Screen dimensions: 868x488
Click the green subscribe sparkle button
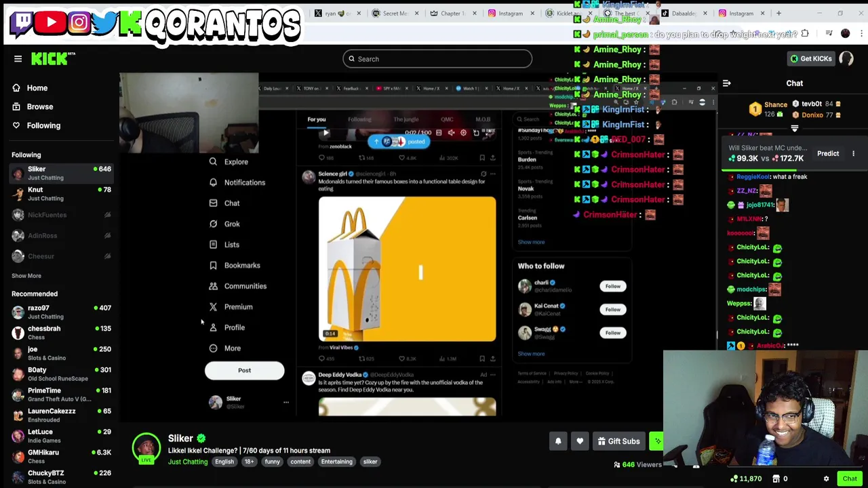pos(656,441)
